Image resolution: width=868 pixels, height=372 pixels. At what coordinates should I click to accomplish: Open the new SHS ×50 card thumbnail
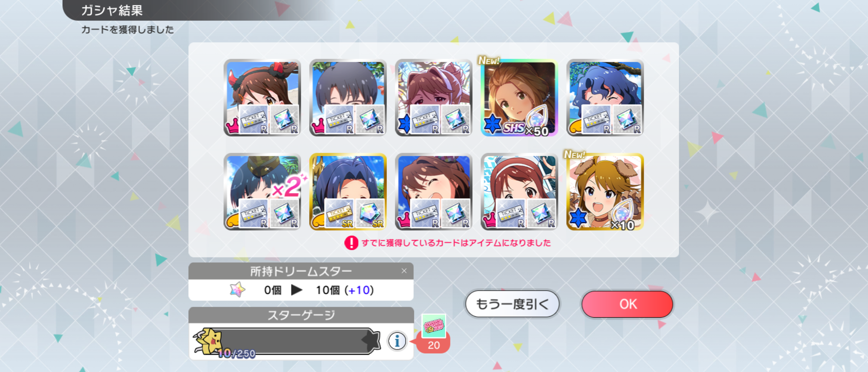point(519,98)
